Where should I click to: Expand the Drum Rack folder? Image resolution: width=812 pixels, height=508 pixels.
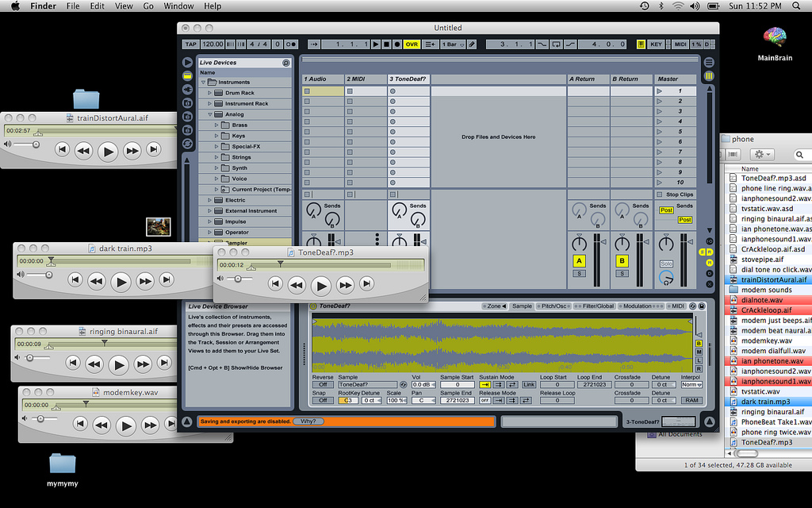[x=210, y=93]
